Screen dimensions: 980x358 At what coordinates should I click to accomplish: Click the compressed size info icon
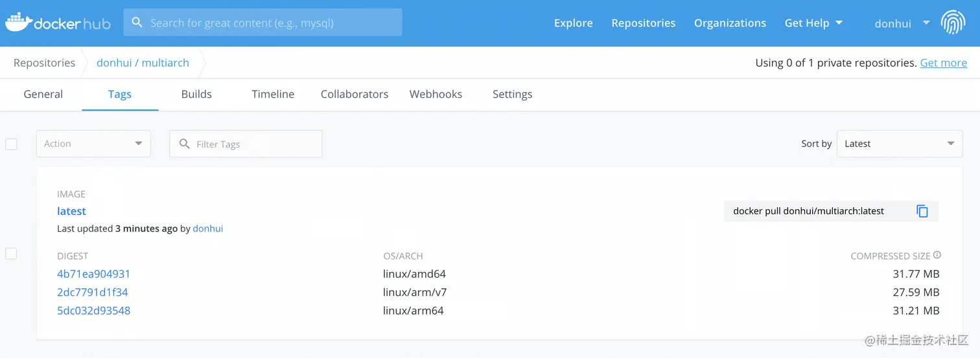click(937, 256)
